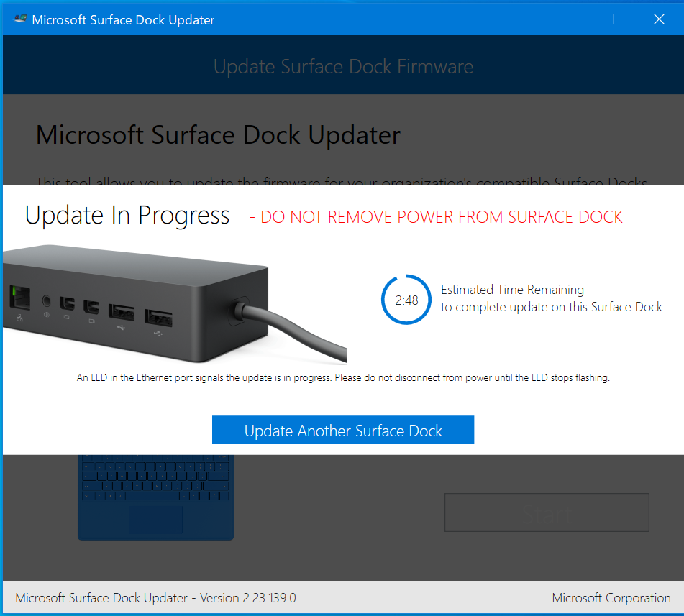Click the dimmed Start button
The height and width of the screenshot is (616, 684).
click(547, 512)
